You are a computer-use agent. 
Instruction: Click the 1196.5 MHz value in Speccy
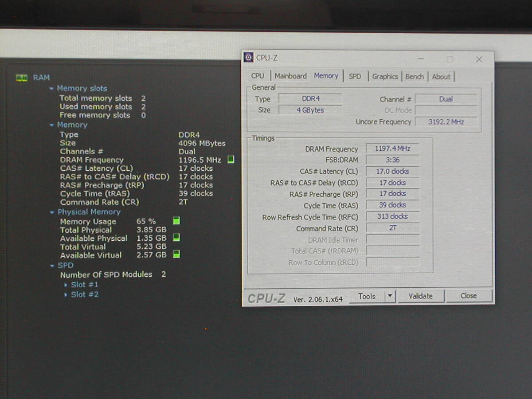point(200,160)
